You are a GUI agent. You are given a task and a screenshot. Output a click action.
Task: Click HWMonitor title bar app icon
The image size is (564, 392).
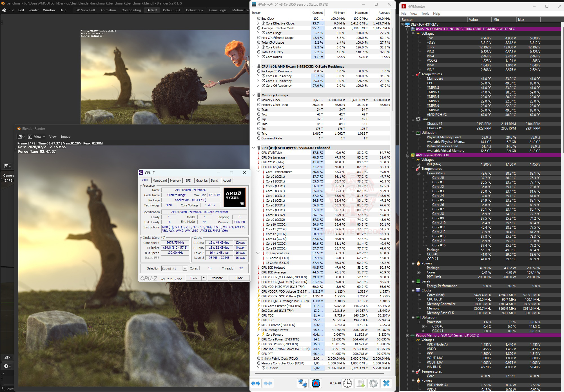[404, 6]
